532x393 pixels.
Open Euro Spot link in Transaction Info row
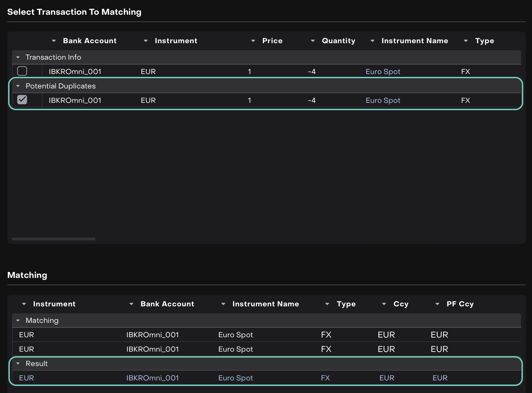[383, 72]
